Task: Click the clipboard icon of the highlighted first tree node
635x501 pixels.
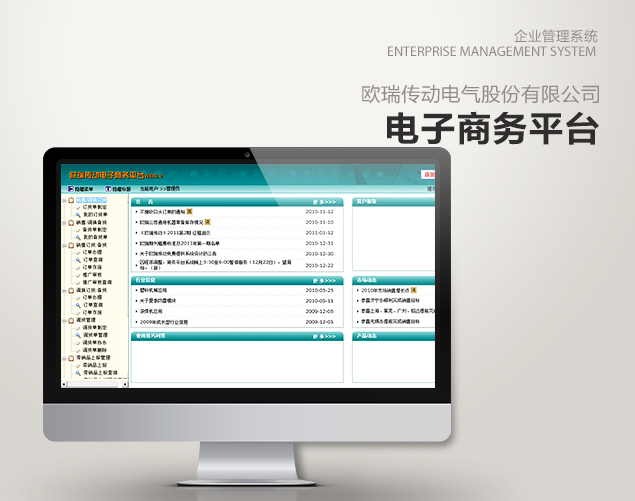Action: [x=71, y=200]
